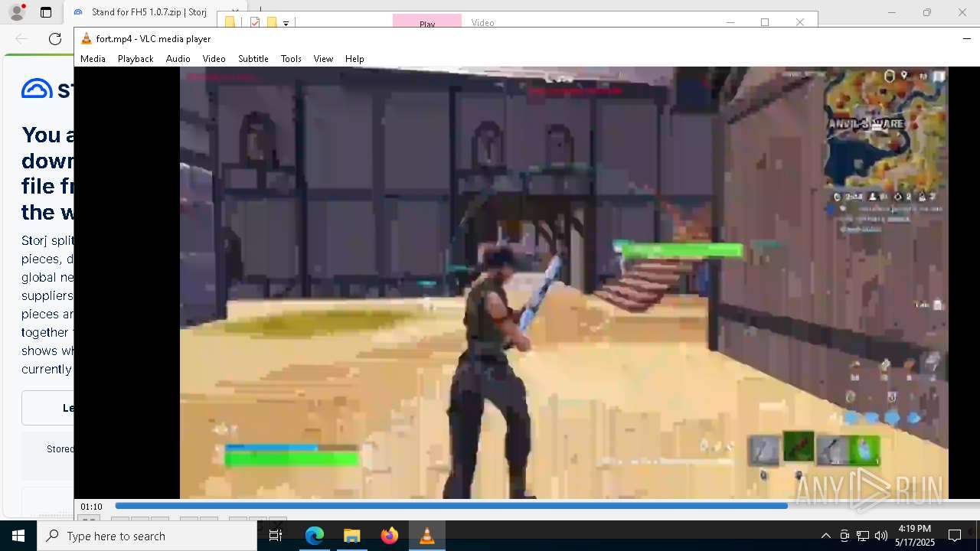Click the browser profile avatar icon
Image resolution: width=980 pixels, height=551 pixels.
coord(16,12)
